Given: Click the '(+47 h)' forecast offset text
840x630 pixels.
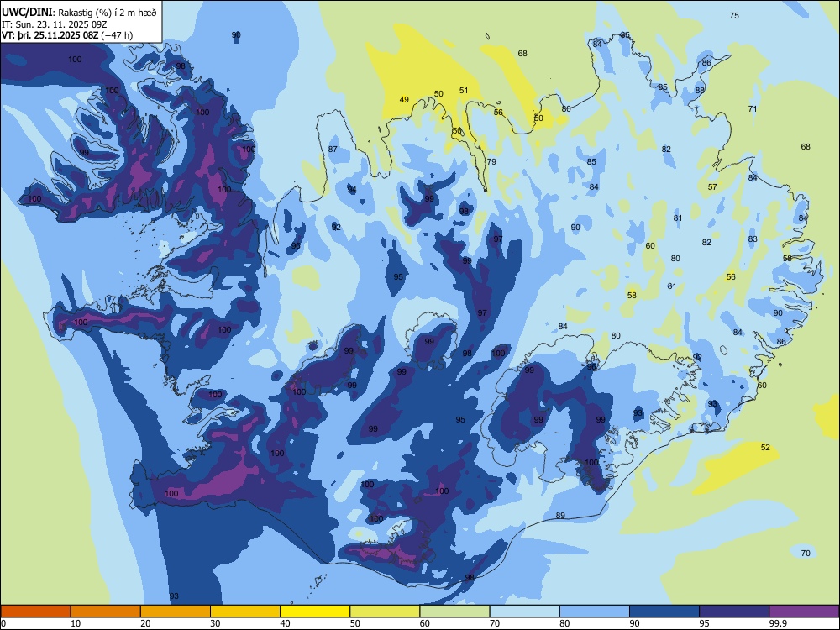Looking at the screenshot, I should coord(117,35).
